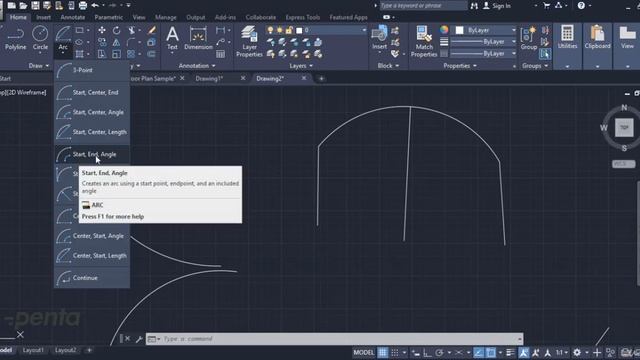The height and width of the screenshot is (360, 640).
Task: Open the Layout1 tab
Action: [33, 350]
